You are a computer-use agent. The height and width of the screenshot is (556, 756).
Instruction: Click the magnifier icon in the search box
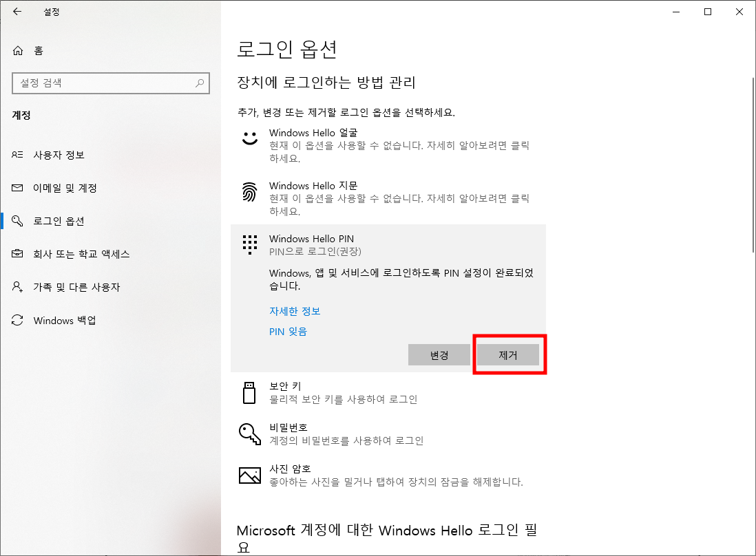pyautogui.click(x=200, y=83)
